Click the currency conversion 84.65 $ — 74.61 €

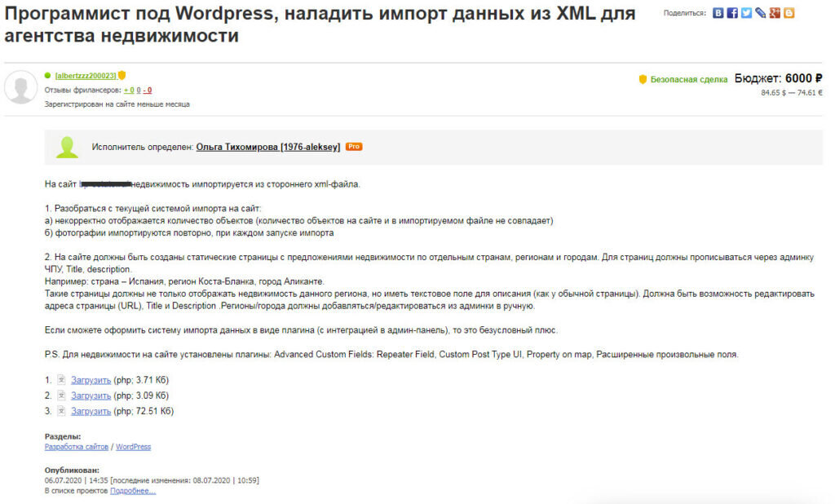792,93
